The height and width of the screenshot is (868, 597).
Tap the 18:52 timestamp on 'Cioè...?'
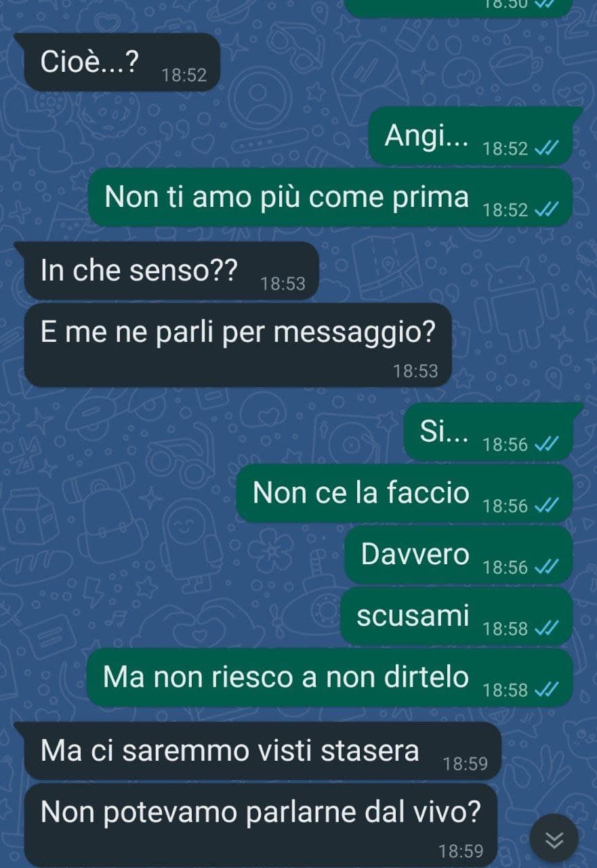pos(184,75)
